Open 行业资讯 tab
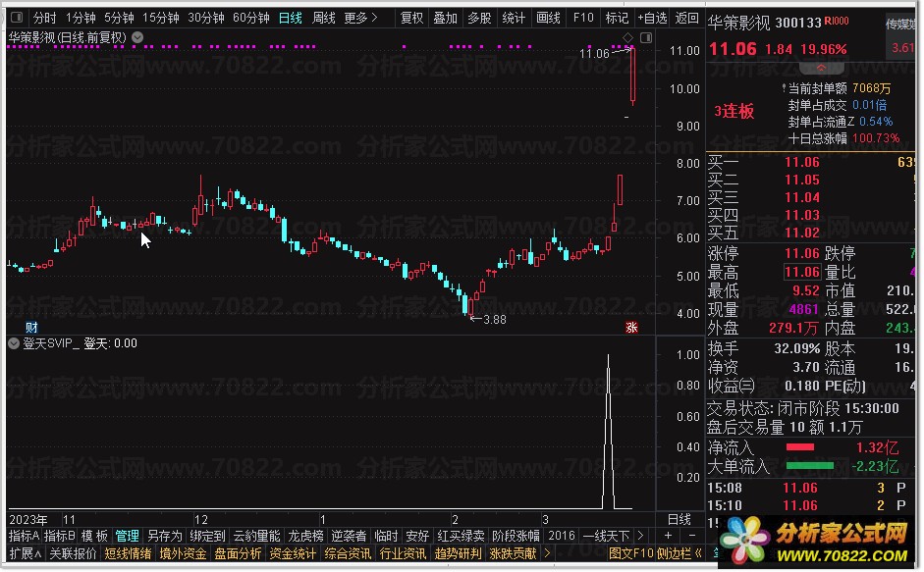924x572 pixels. 403,553
